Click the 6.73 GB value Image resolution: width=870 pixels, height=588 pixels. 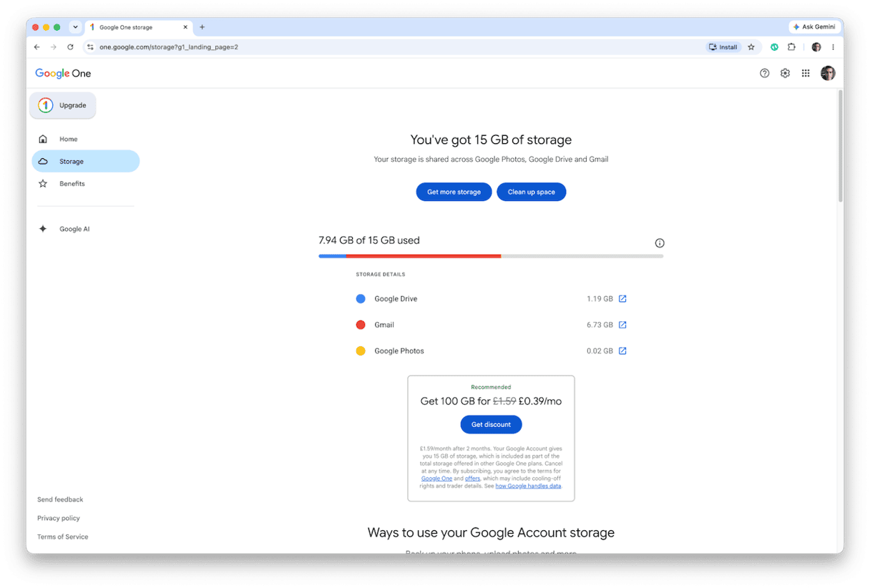point(600,325)
